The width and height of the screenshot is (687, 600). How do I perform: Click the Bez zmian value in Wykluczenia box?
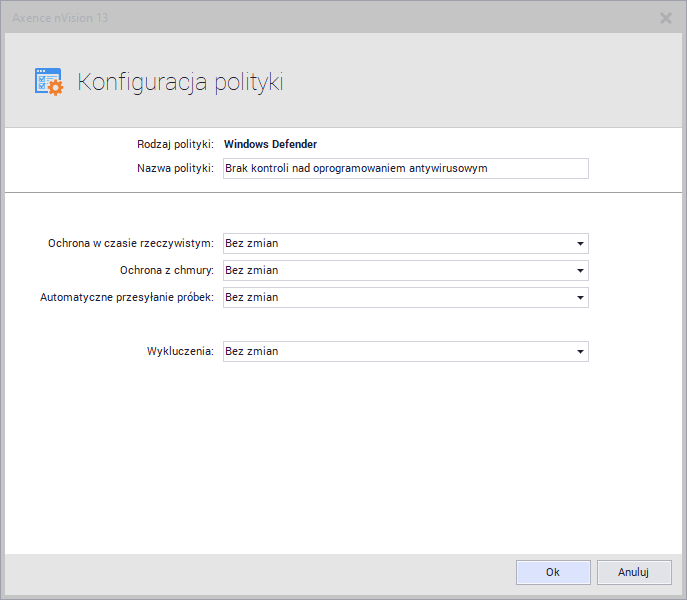coord(252,351)
